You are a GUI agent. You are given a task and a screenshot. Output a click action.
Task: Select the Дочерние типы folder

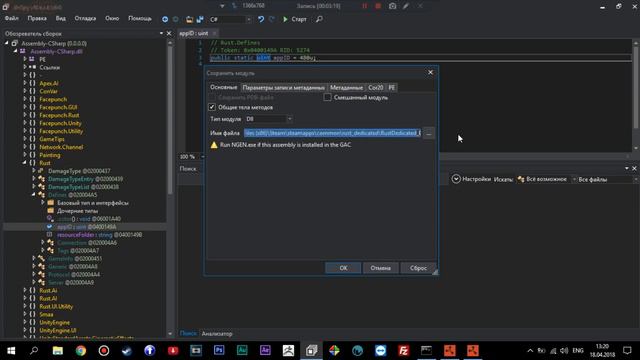[78, 211]
